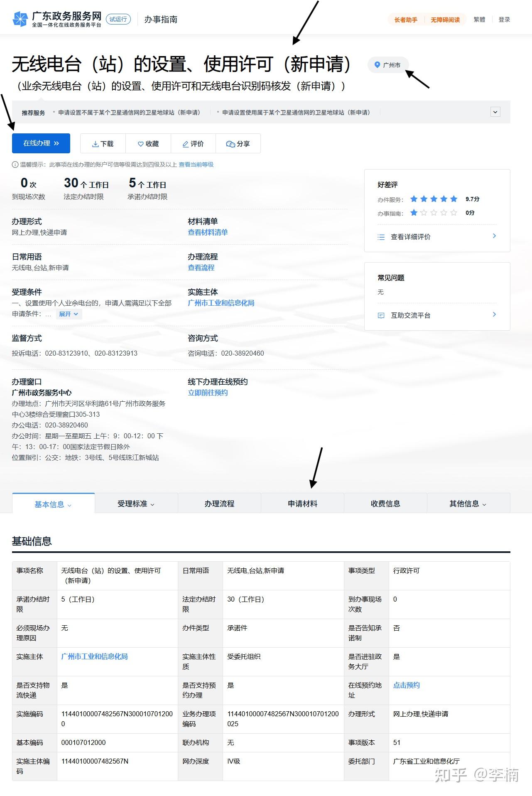Click 000107012000 基本编码 value
This screenshot has width=532, height=796.
83,742
